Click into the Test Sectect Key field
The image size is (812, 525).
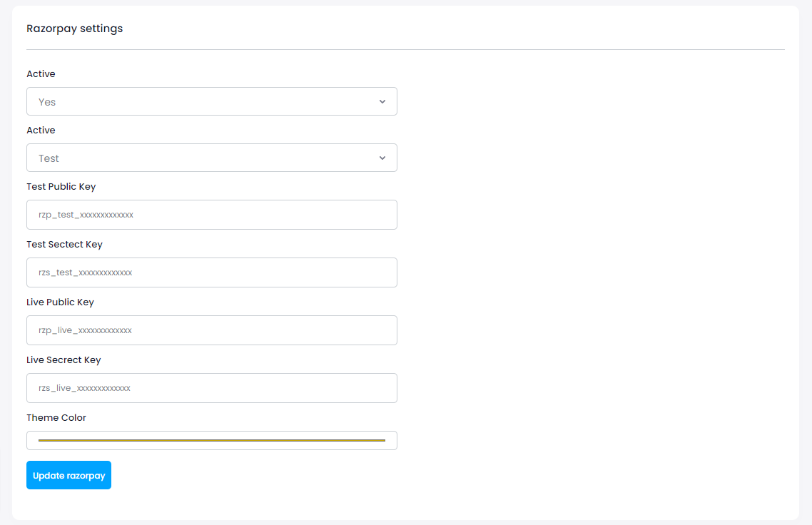tap(211, 272)
